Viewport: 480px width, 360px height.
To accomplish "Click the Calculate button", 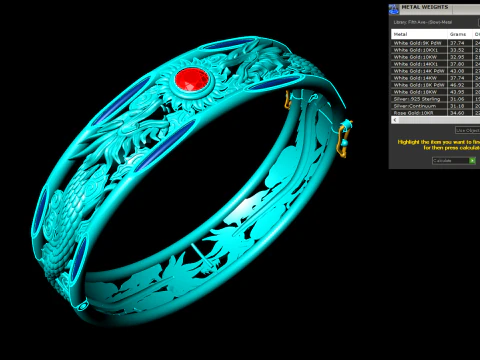I will tap(454, 161).
